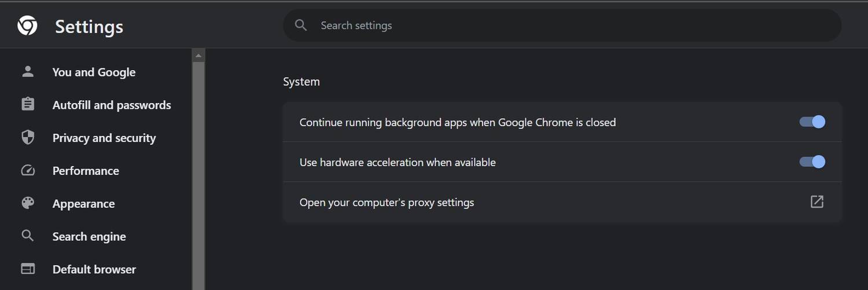Viewport: 868px width, 290px height.
Task: Click the proxy settings external-link icon
Action: [816, 202]
